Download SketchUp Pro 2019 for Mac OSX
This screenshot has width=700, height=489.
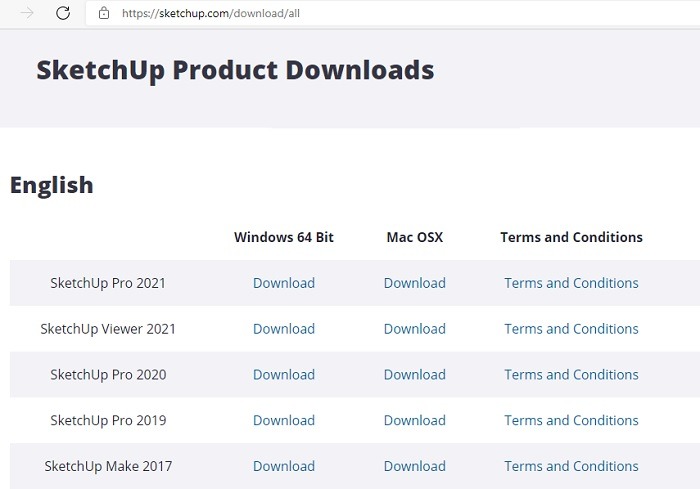pyautogui.click(x=415, y=420)
